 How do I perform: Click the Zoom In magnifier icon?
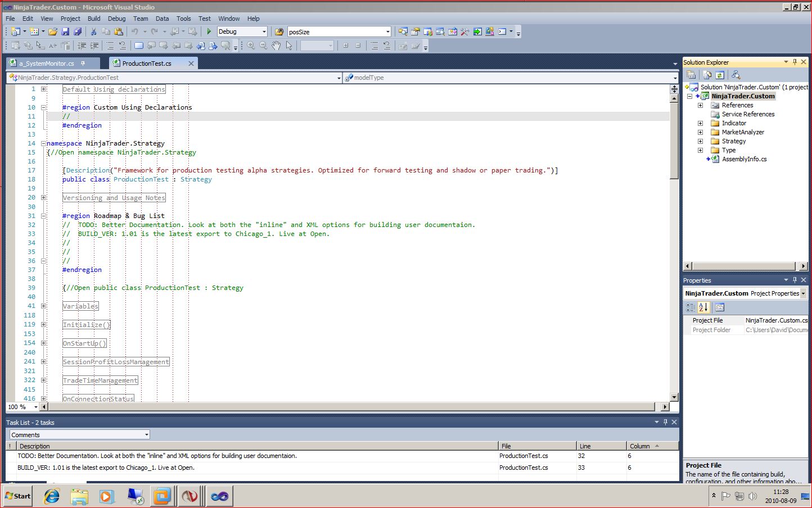[x=251, y=46]
